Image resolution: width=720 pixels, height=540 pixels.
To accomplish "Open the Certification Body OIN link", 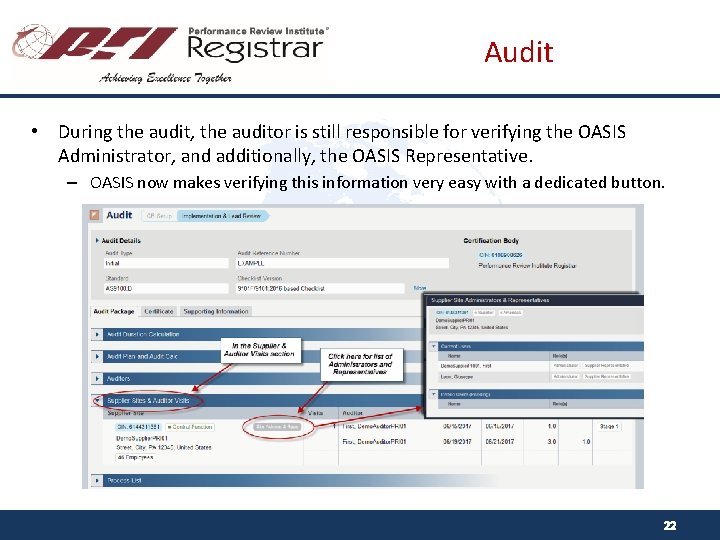I will coord(501,255).
